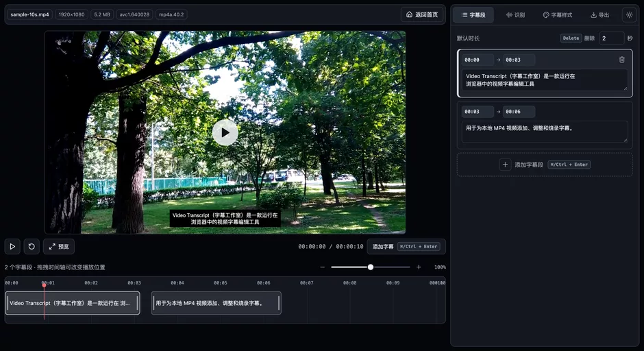Click the 5.2 MB file size badge
Viewport: 644px width, 351px height.
click(102, 14)
